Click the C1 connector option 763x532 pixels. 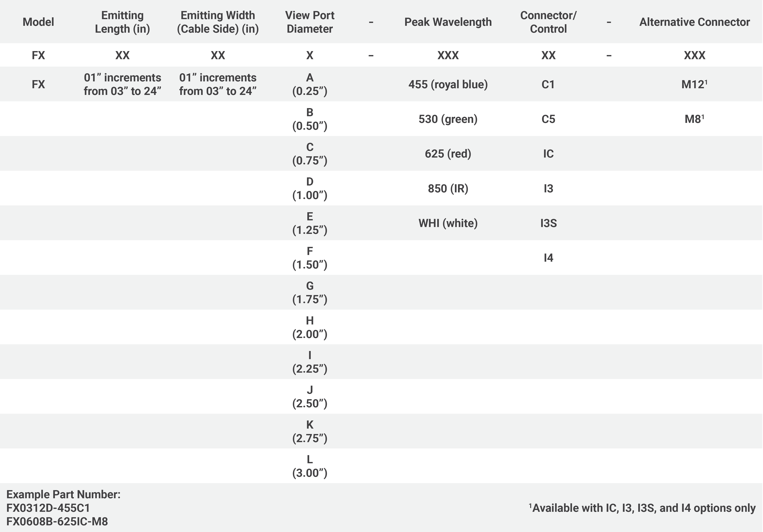tap(548, 84)
